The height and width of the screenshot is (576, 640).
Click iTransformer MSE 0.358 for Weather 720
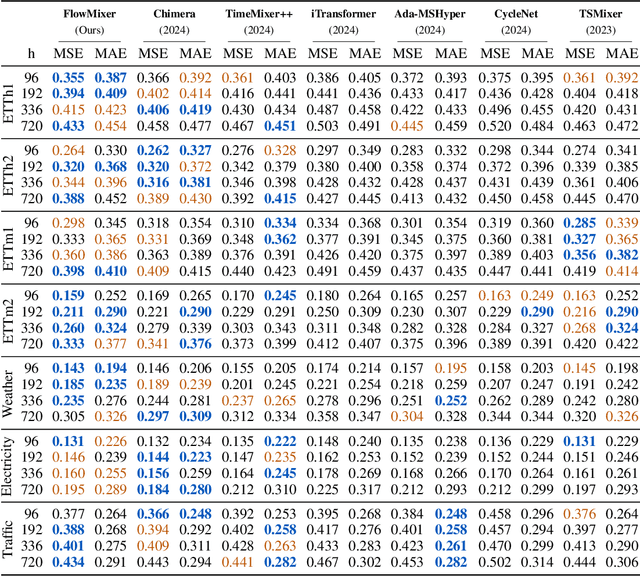[322, 416]
